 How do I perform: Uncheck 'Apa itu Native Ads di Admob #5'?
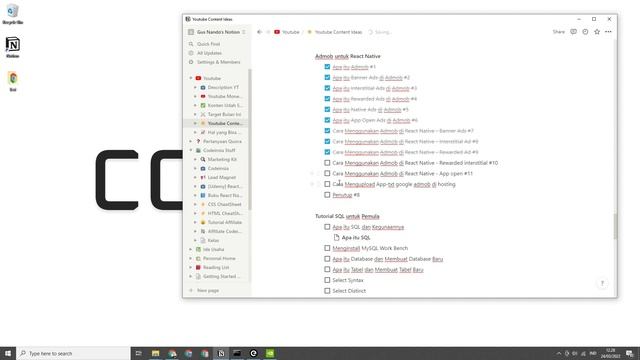327,109
